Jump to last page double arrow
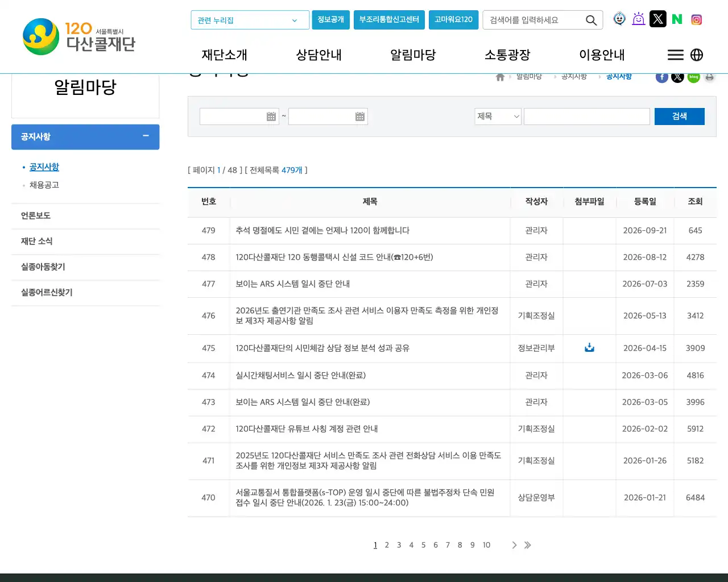This screenshot has width=728, height=582. point(528,545)
